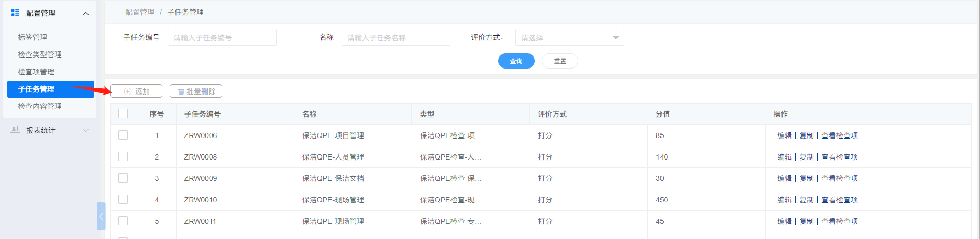Click the 添加 add button
This screenshot has width=980, height=239.
136,91
